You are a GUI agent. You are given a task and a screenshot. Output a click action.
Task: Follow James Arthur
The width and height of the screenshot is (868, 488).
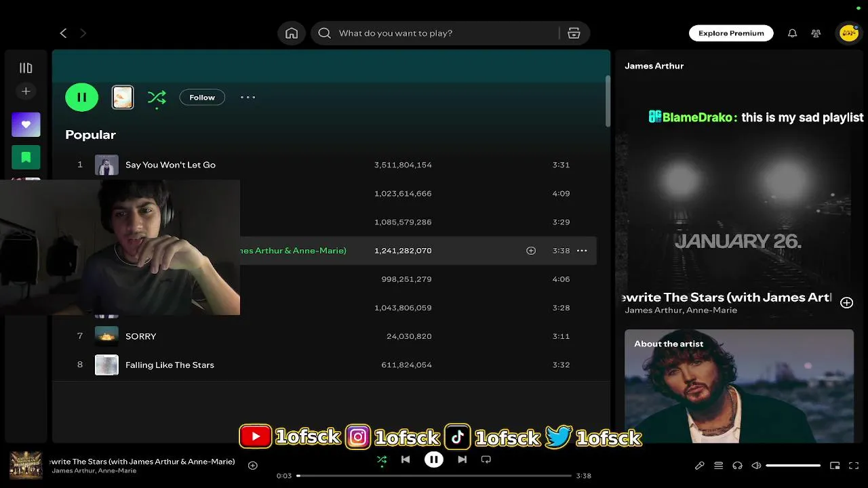pyautogui.click(x=202, y=98)
